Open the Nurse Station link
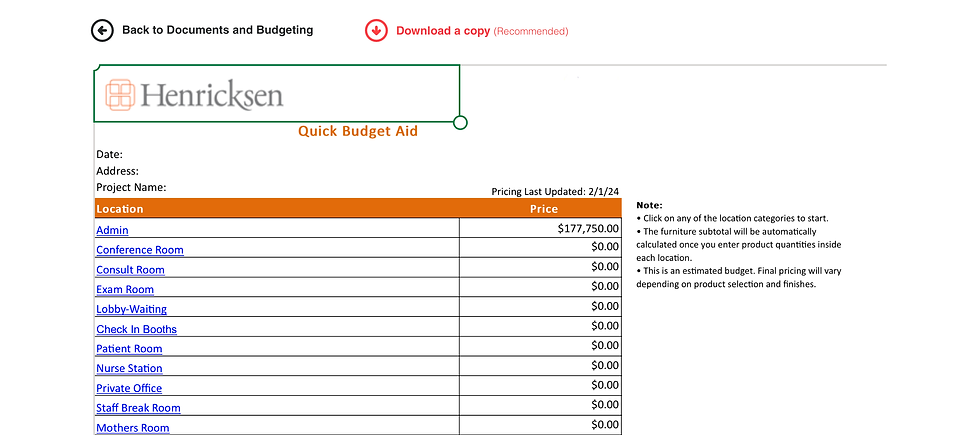The height and width of the screenshot is (435, 980). [129, 369]
